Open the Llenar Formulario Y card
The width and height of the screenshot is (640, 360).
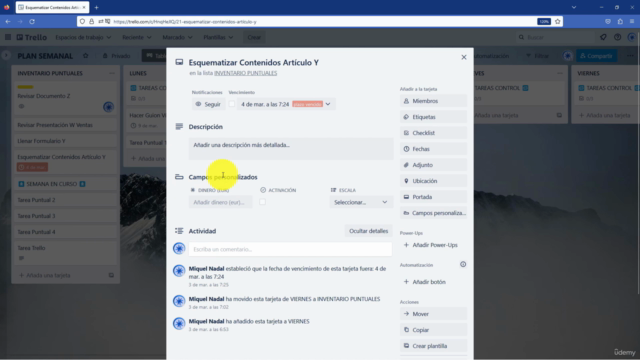pyautogui.click(x=65, y=141)
